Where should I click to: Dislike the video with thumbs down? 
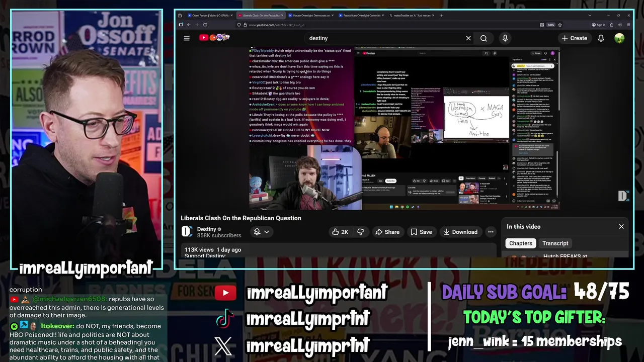point(360,232)
